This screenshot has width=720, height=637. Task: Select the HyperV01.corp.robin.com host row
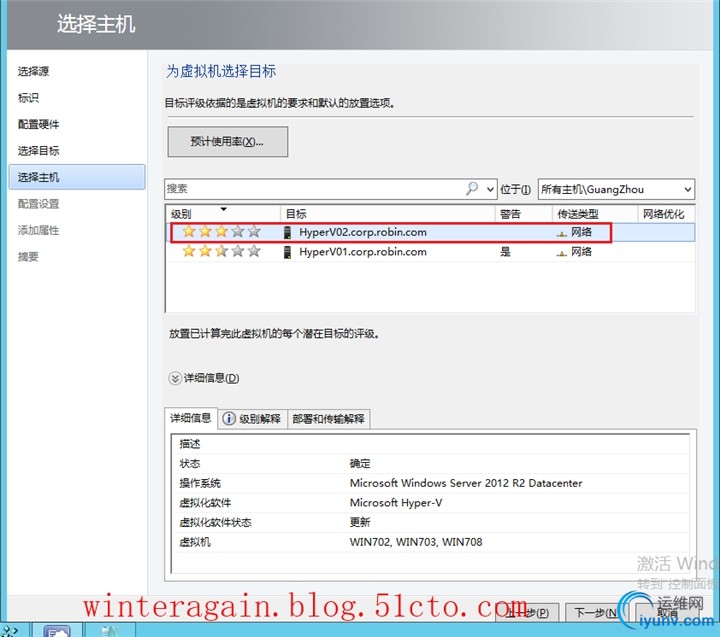tap(430, 252)
